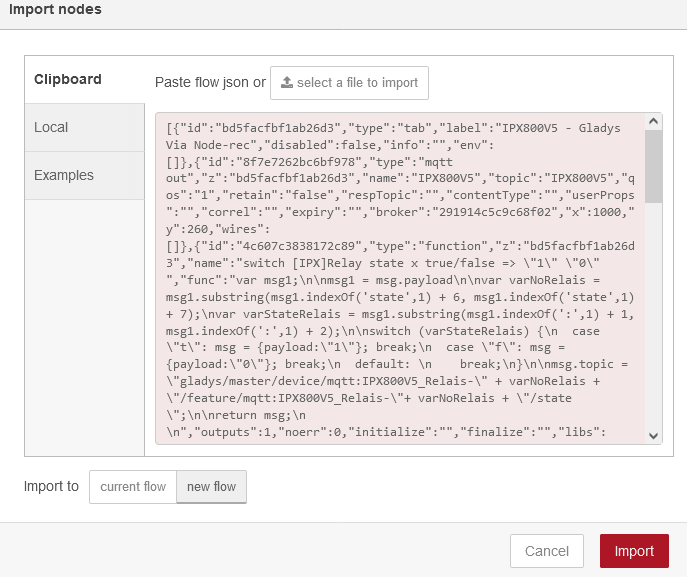
Task: Click the 'Import to' label
Action: point(51,486)
